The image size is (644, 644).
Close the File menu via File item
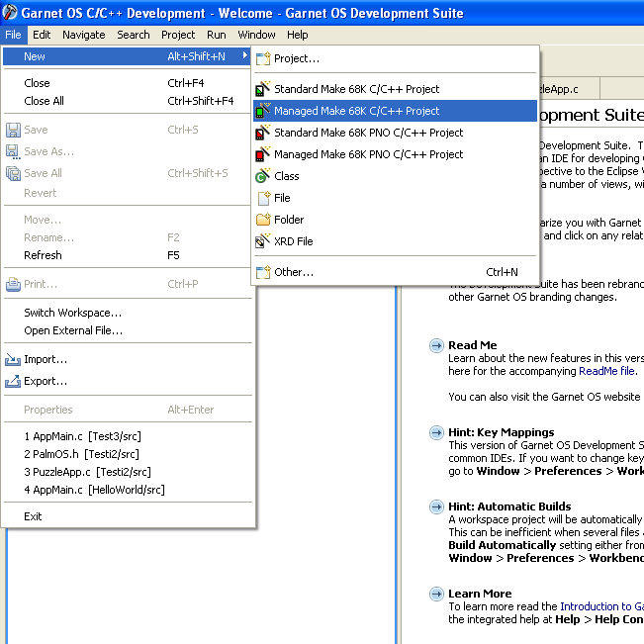[13, 35]
